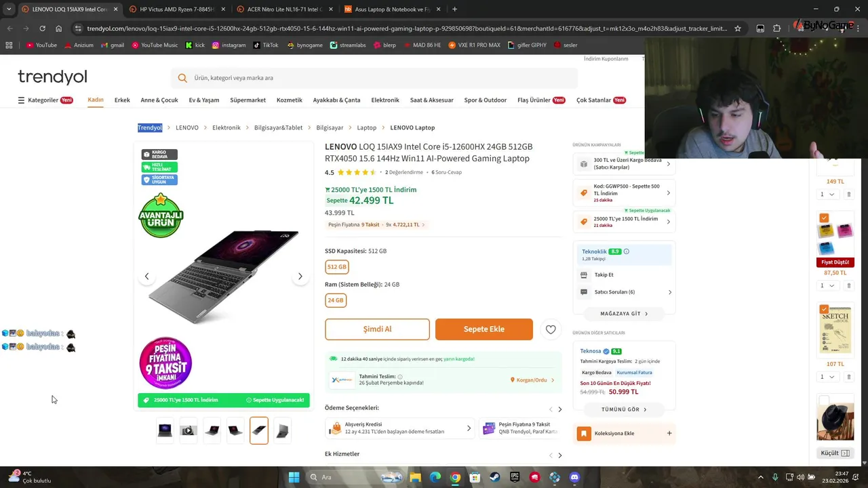Check the black hat cart item checkbox

coord(824,401)
